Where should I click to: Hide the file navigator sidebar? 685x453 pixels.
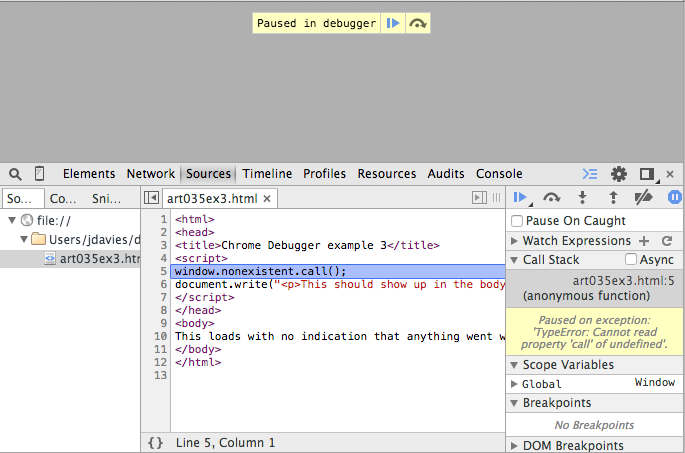click(151, 198)
